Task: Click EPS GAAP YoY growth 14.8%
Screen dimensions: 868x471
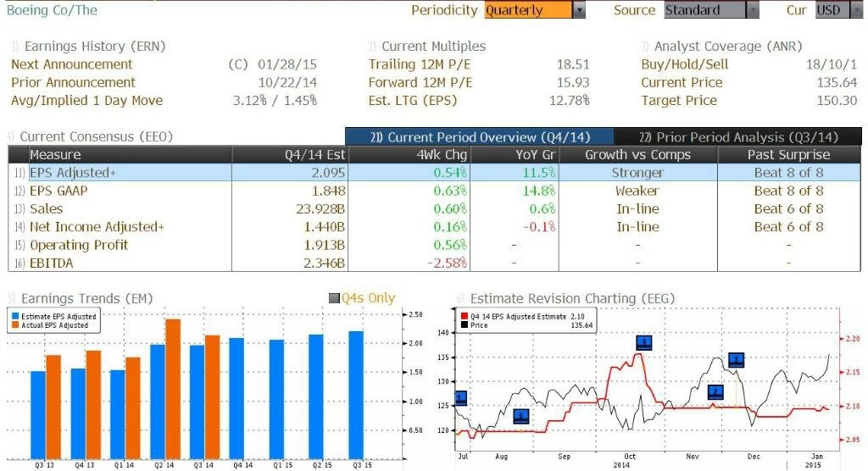Action: coord(539,191)
